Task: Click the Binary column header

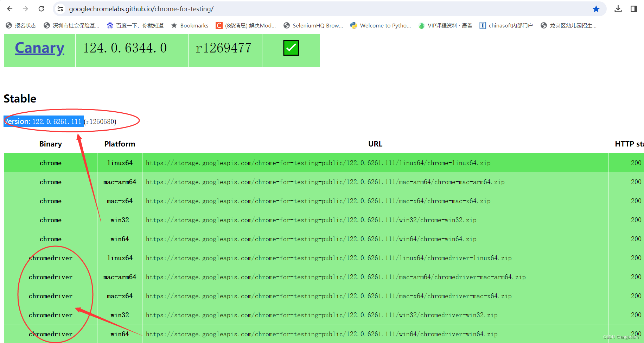Action: pos(50,144)
